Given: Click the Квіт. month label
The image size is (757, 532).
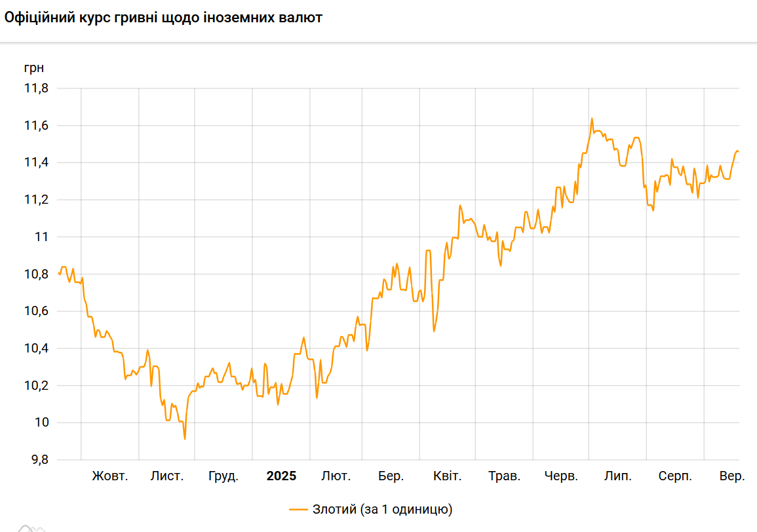Looking at the screenshot, I should click(x=448, y=476).
